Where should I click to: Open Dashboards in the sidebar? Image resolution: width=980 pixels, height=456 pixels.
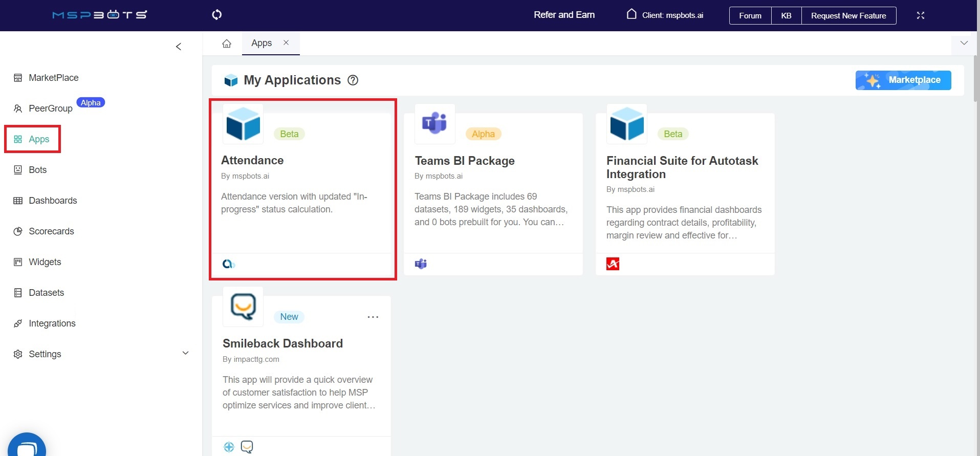click(53, 201)
